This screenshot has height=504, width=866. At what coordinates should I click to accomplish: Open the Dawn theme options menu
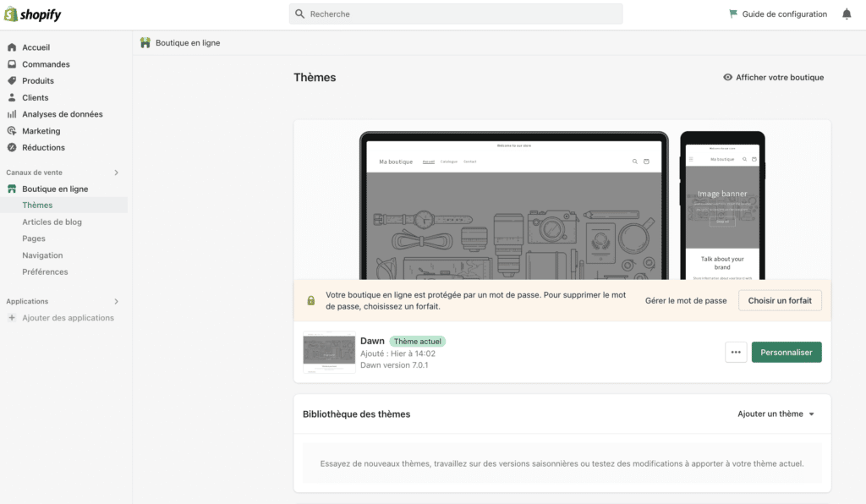tap(735, 352)
